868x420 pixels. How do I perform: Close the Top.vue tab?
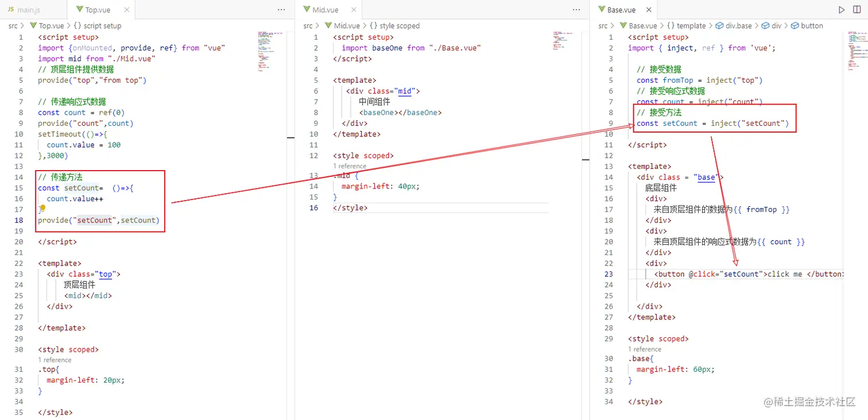pos(126,10)
